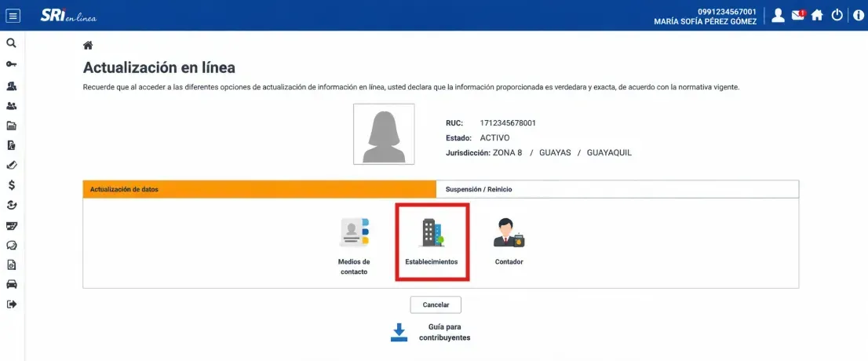The image size is (868, 361).
Task: Click the document with pen sidebar icon
Action: [11, 146]
